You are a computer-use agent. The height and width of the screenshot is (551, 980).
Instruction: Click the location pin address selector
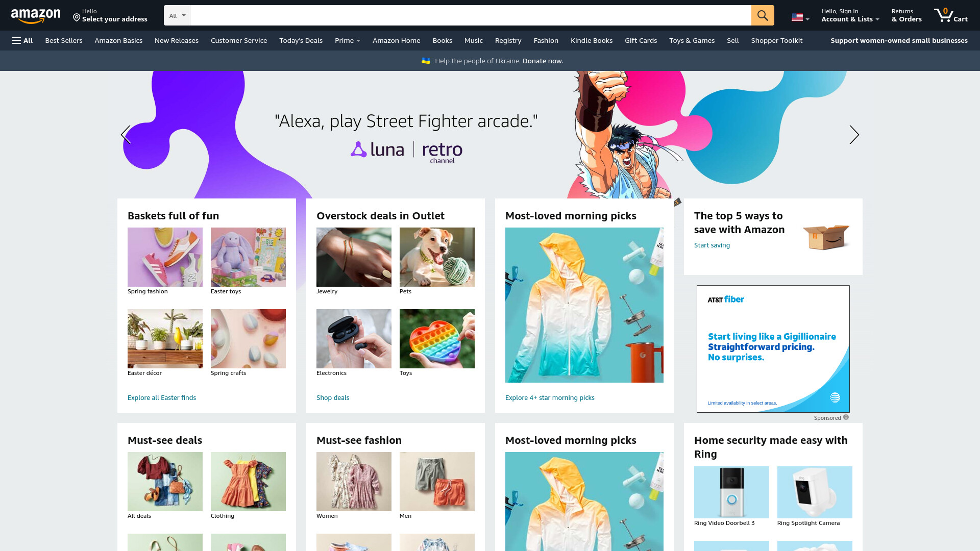[x=110, y=15]
